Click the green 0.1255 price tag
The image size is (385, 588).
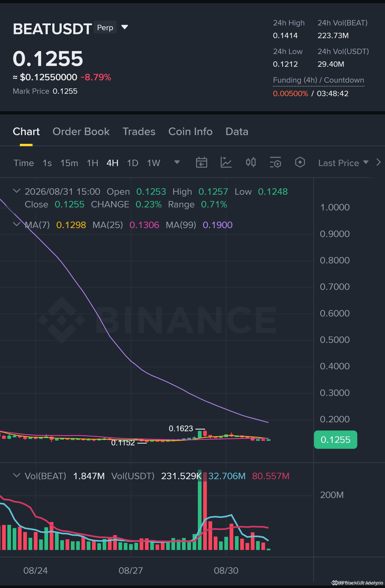click(335, 440)
